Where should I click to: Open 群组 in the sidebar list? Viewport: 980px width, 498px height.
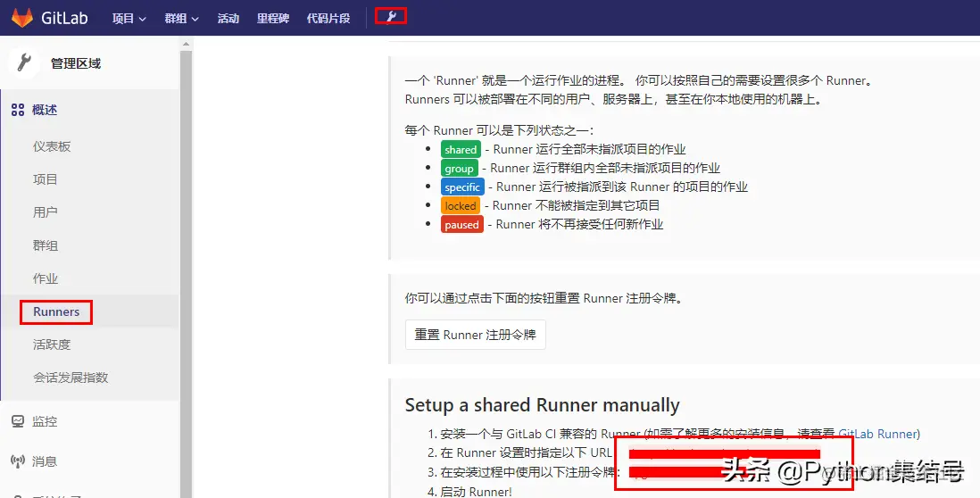point(45,245)
